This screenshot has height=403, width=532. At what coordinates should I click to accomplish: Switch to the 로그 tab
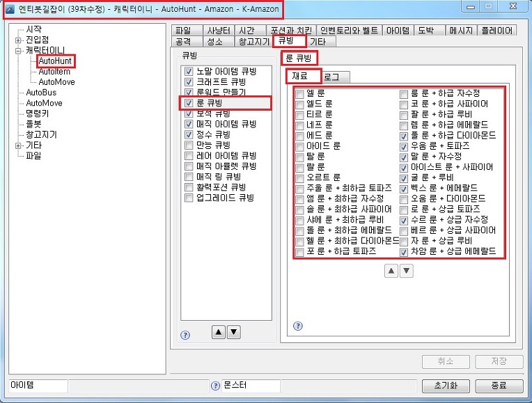click(x=335, y=77)
